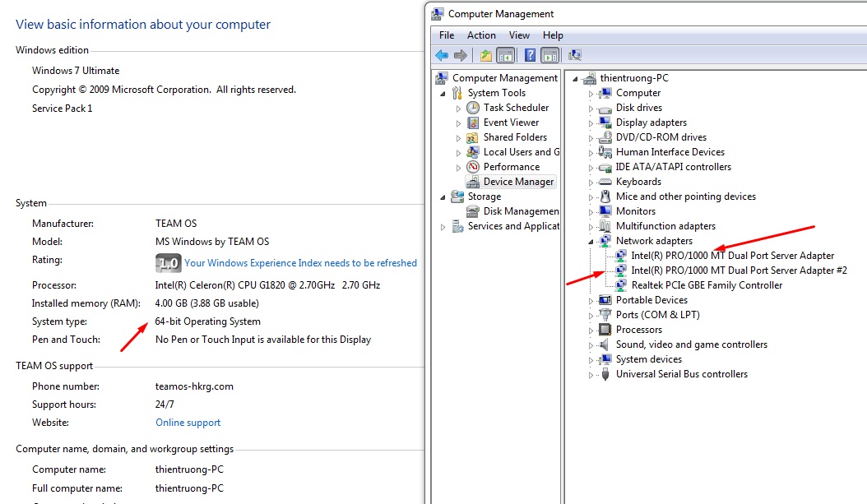This screenshot has width=867, height=504.
Task: Click the blue Help toolbar icon
Action: click(530, 55)
